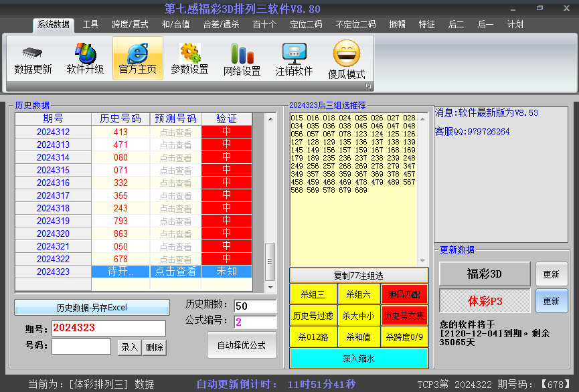Click 更新 next to 福彩3D
This screenshot has height=392, width=579.
click(552, 274)
